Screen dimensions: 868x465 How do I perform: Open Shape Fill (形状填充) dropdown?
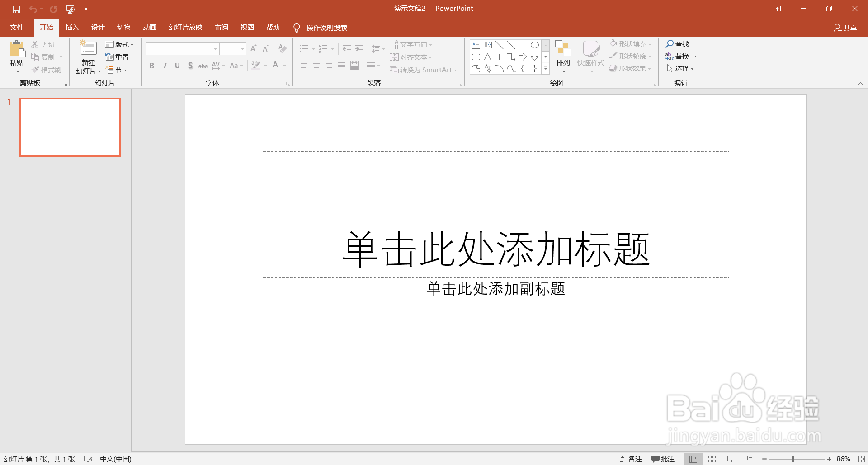[x=630, y=44]
